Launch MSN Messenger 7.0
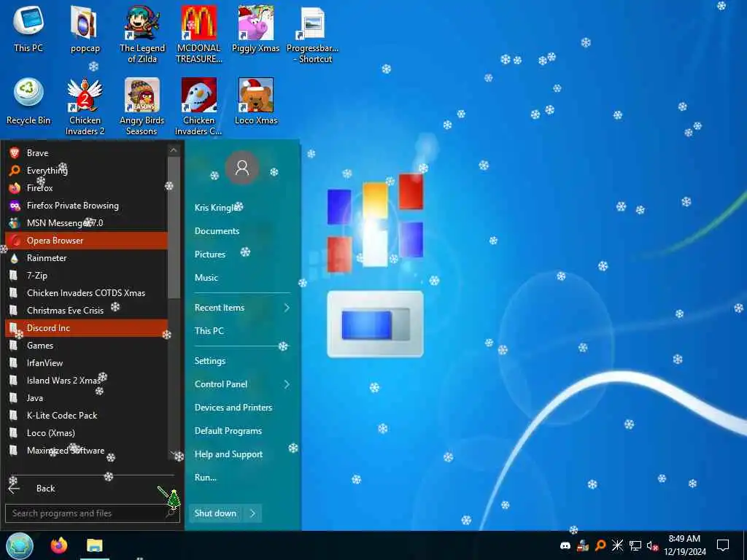 pos(86,223)
